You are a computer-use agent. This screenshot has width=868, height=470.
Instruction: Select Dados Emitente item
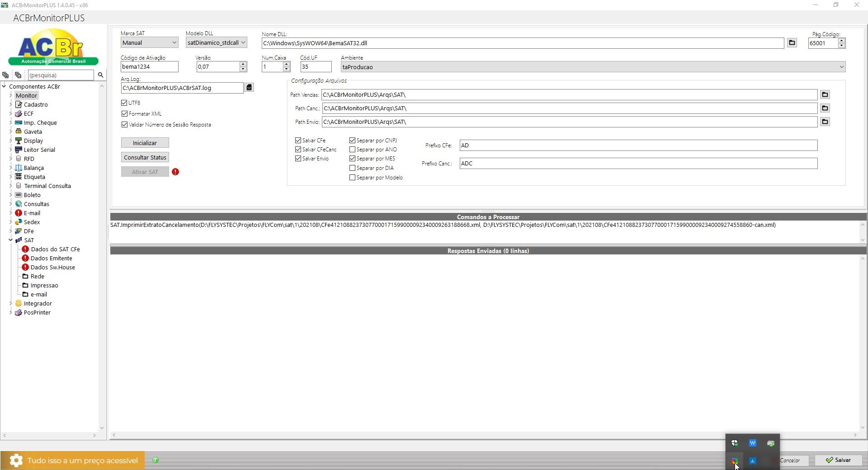[51, 258]
